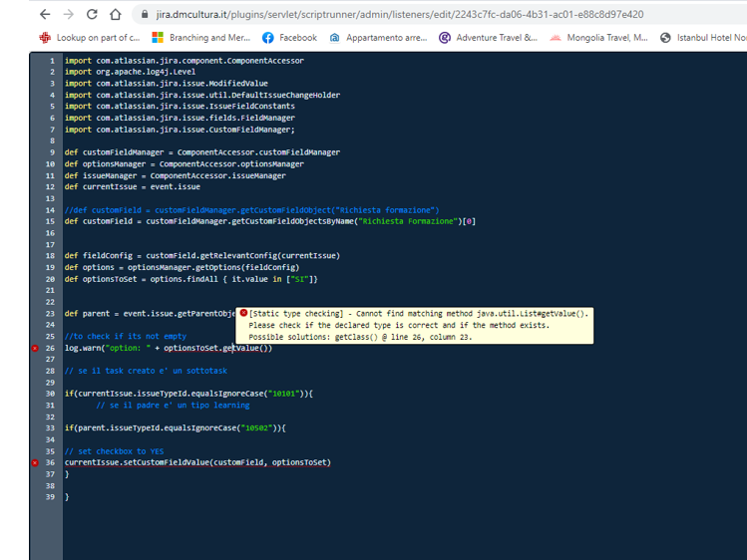The height and width of the screenshot is (560, 747).
Task: Click 'event.issue' on line 12
Action: (176, 186)
